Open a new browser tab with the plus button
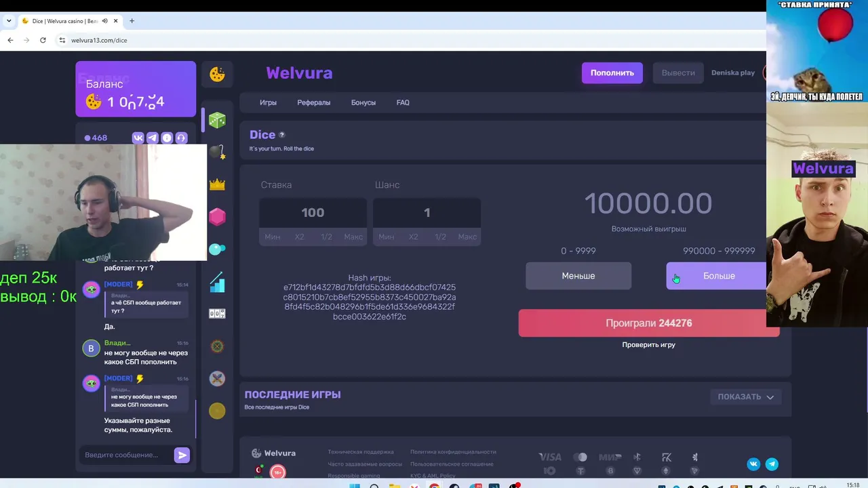Screen dimensions: 868x488 [x=132, y=21]
